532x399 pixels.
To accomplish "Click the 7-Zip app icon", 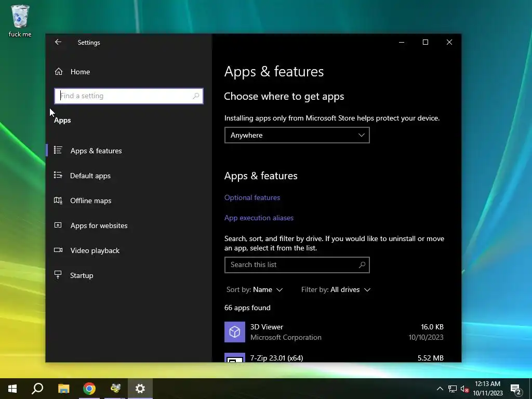I will click(235, 357).
